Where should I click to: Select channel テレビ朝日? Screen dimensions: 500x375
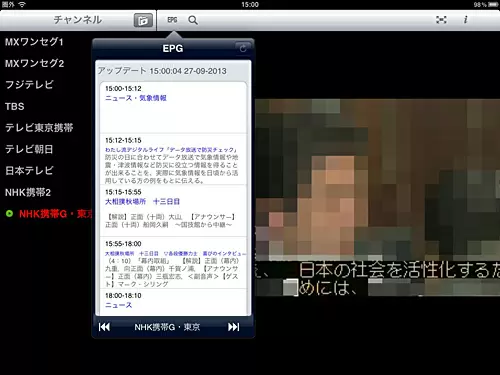[x=29, y=149]
